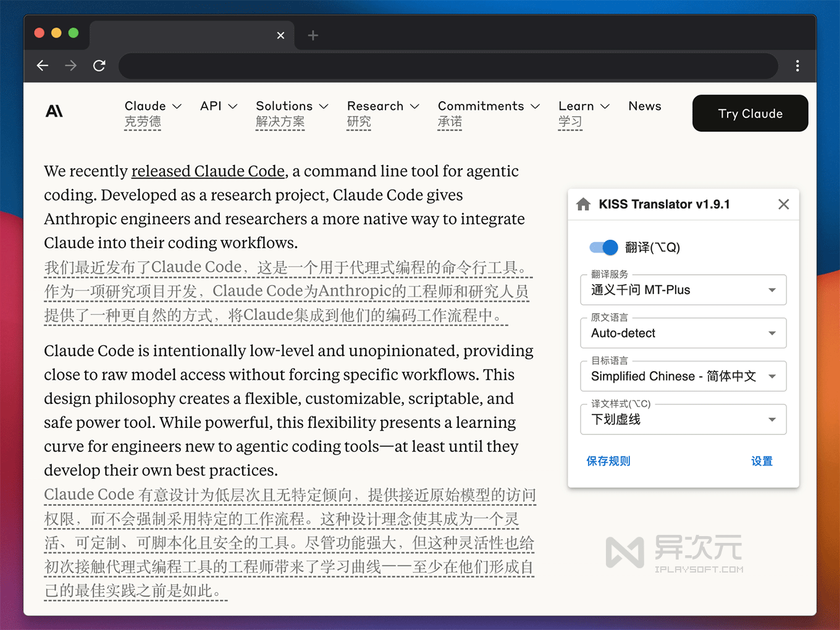Click the home icon in KISS Translator panel
Image resolution: width=840 pixels, height=630 pixels.
[583, 204]
